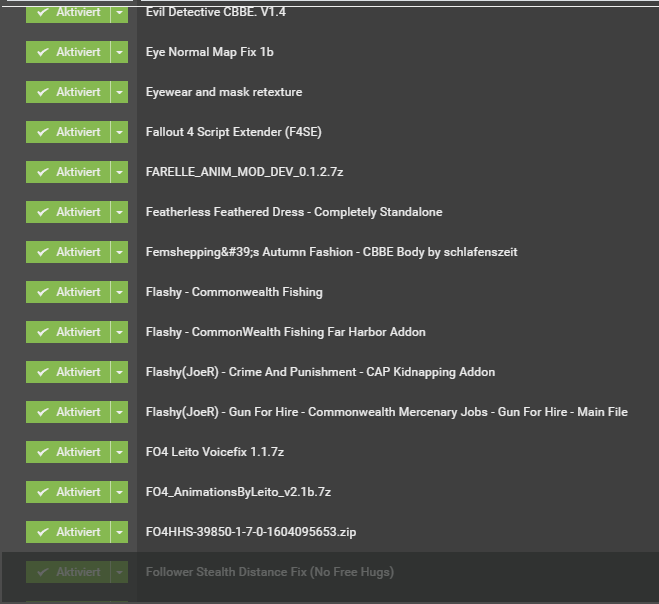Open dropdown arrow for FARELLE_ANIM_MOD_DEV_0.1.2.7z
Image resolution: width=659 pixels, height=604 pixels.
(119, 172)
